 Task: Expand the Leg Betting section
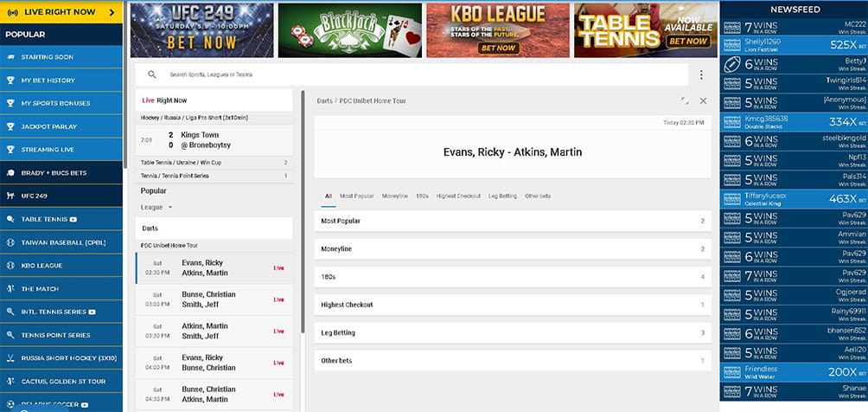(x=513, y=332)
